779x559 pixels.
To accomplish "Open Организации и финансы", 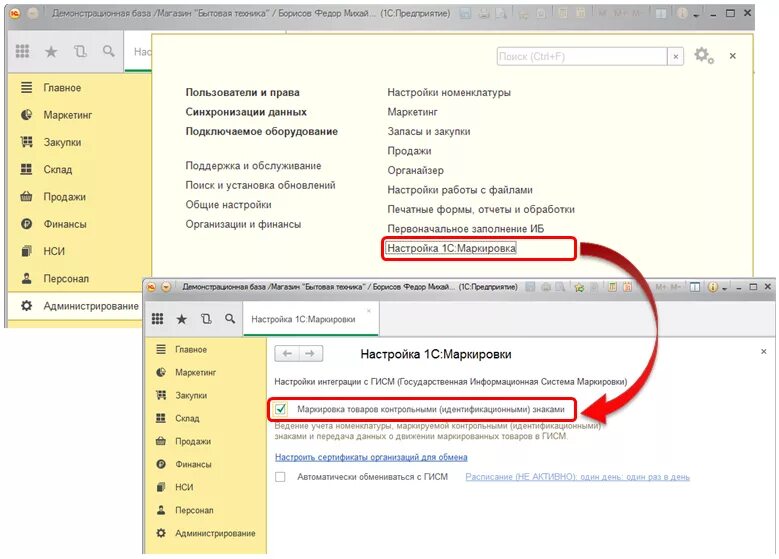I will pyautogui.click(x=243, y=224).
